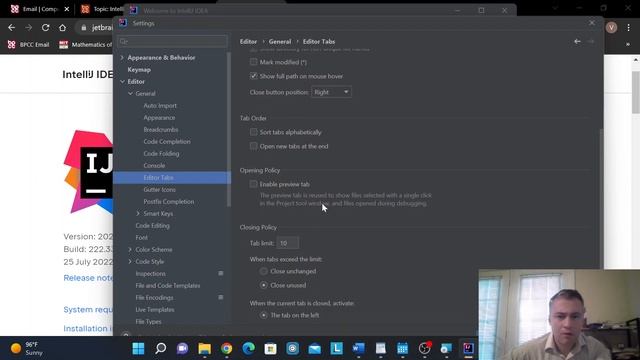
Task: Open File Explorer from taskbar
Action: pyautogui.click(x=204, y=349)
